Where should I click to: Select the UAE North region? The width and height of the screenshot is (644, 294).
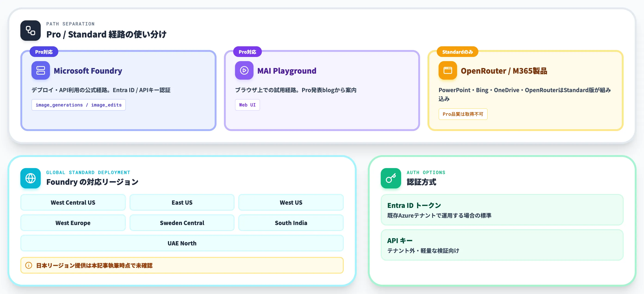tap(182, 243)
